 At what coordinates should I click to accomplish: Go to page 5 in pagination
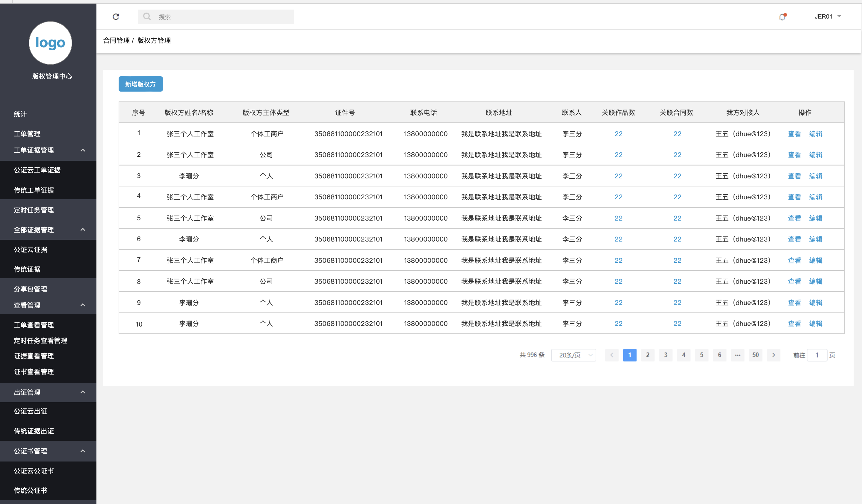701,355
